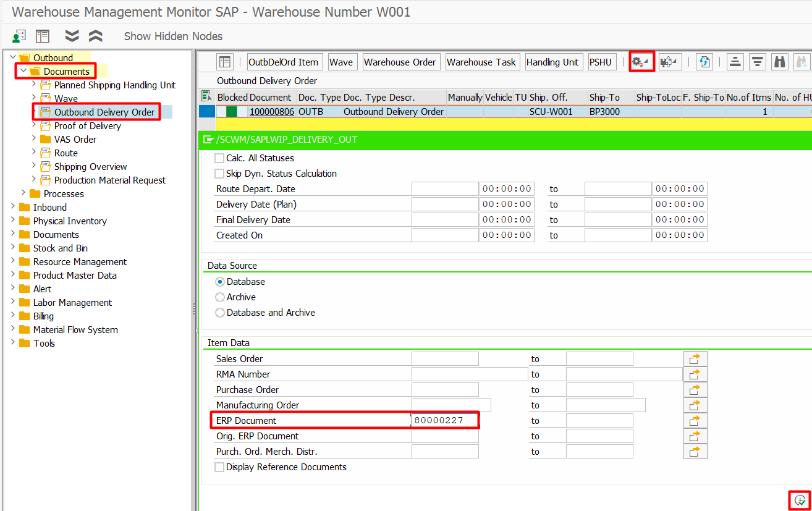The image size is (812, 511).
Task: Select the Physical Inventory folder
Action: [70, 221]
